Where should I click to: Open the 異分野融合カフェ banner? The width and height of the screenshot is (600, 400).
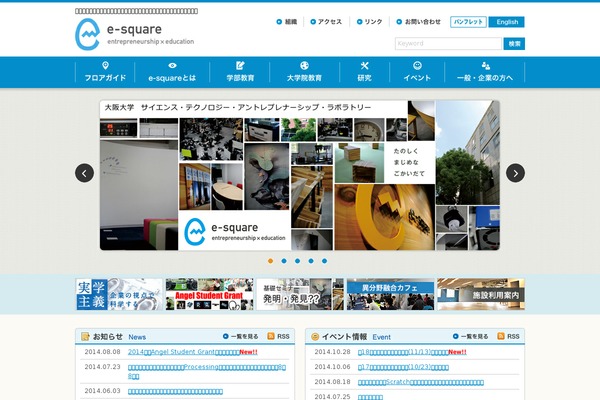[390, 294]
